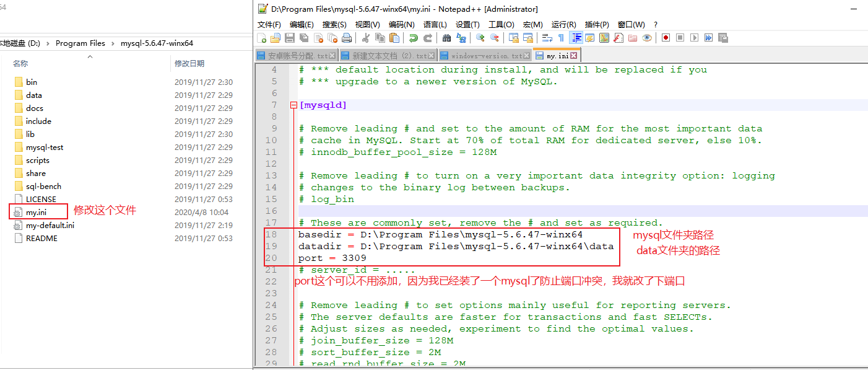Select the mysql-test folder in Explorer
The image size is (868, 370).
point(45,147)
